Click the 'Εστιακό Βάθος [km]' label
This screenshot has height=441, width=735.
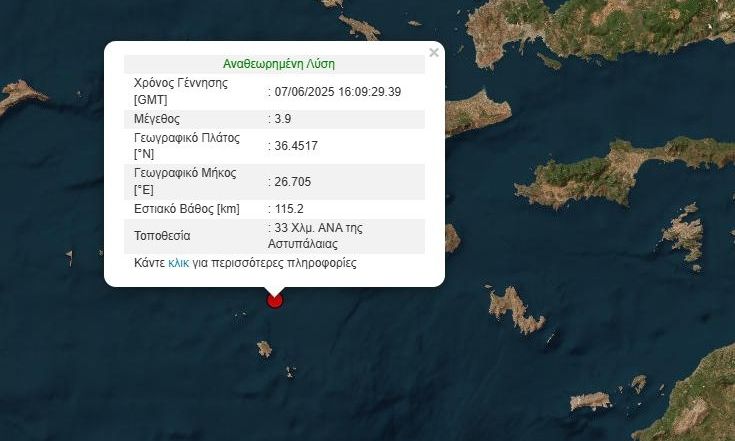(186, 209)
